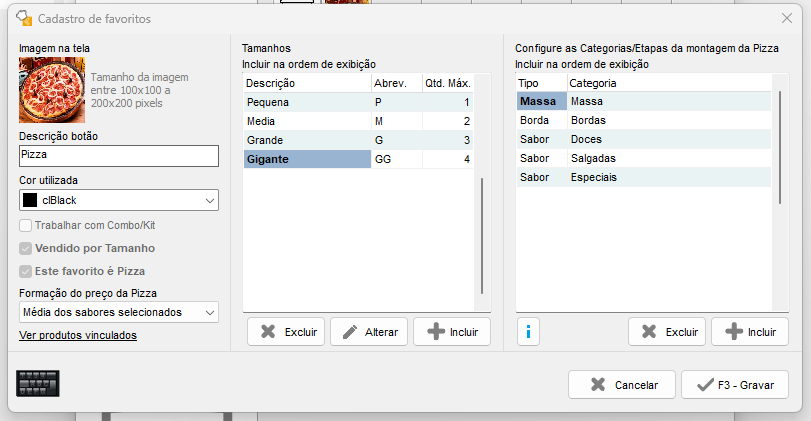Open Ver produtos vinculados link
Viewport: 811px width, 421px height.
78,335
